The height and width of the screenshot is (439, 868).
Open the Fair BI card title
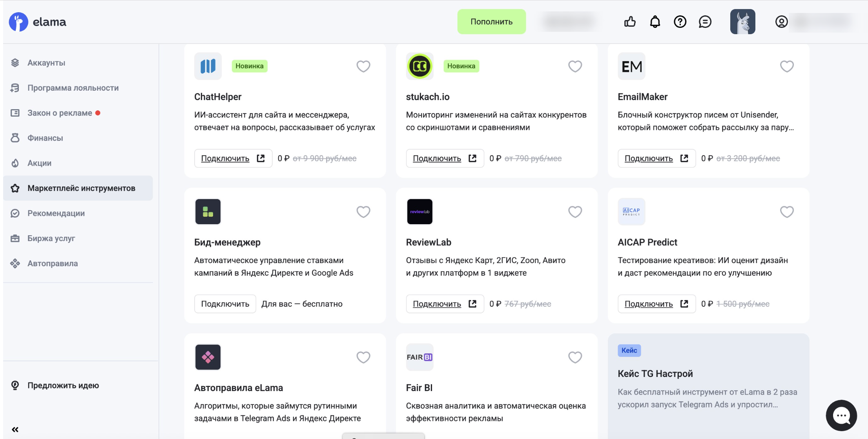419,388
